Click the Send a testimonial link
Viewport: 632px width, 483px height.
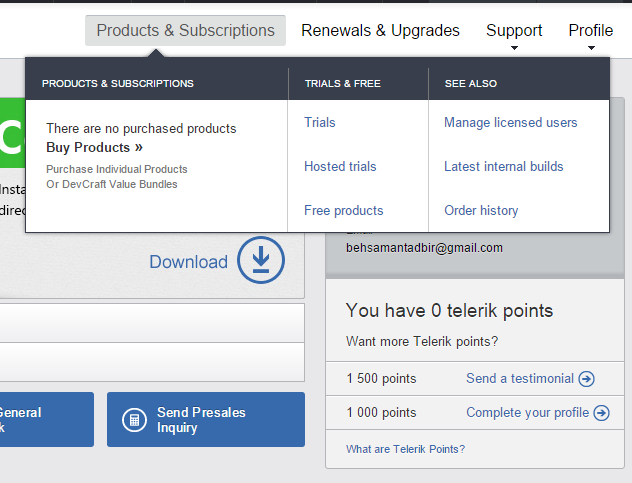coord(520,379)
